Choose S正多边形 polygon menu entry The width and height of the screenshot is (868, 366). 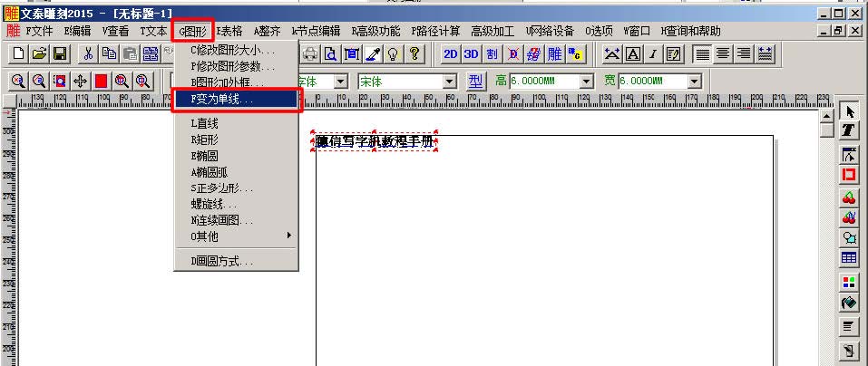pyautogui.click(x=237, y=188)
